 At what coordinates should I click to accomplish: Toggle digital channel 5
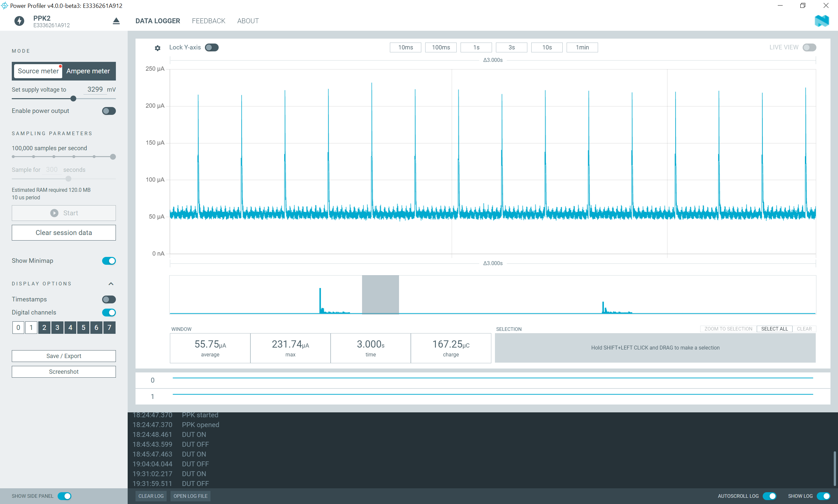[83, 328]
